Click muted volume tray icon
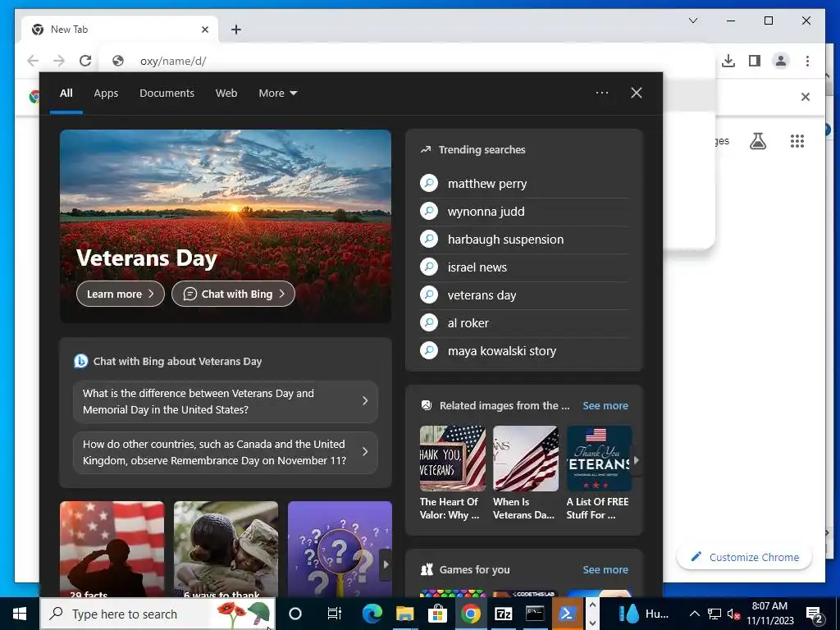This screenshot has width=840, height=630. pos(734,614)
